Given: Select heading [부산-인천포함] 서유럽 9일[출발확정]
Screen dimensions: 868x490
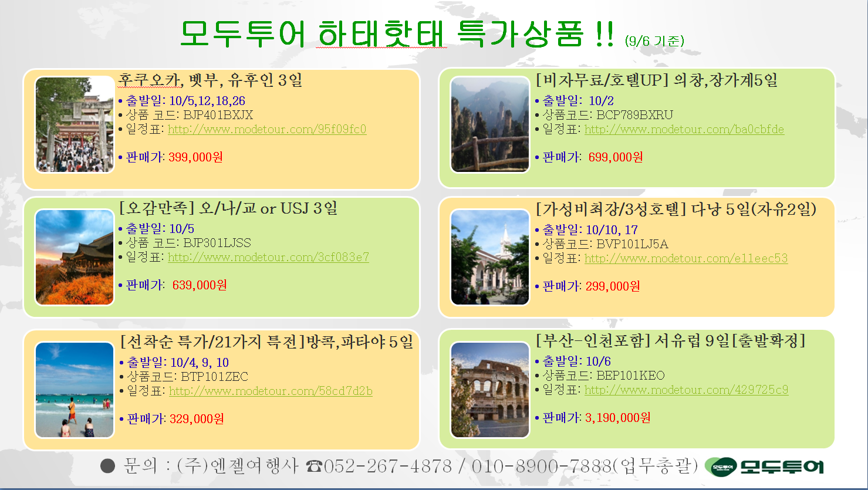Looking at the screenshot, I should (671, 340).
